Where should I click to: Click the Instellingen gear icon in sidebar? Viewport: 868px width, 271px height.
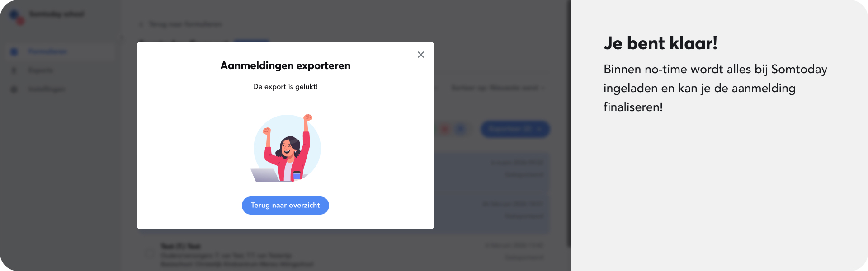pos(14,89)
